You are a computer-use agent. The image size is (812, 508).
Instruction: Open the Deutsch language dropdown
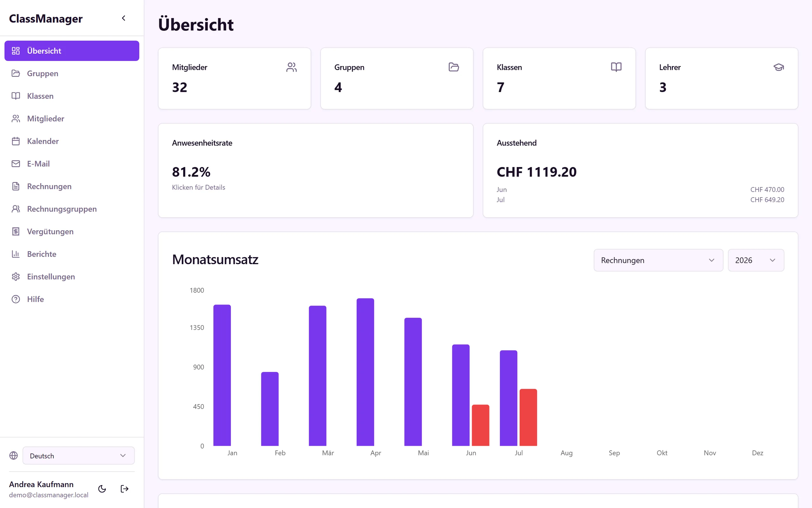(79, 456)
